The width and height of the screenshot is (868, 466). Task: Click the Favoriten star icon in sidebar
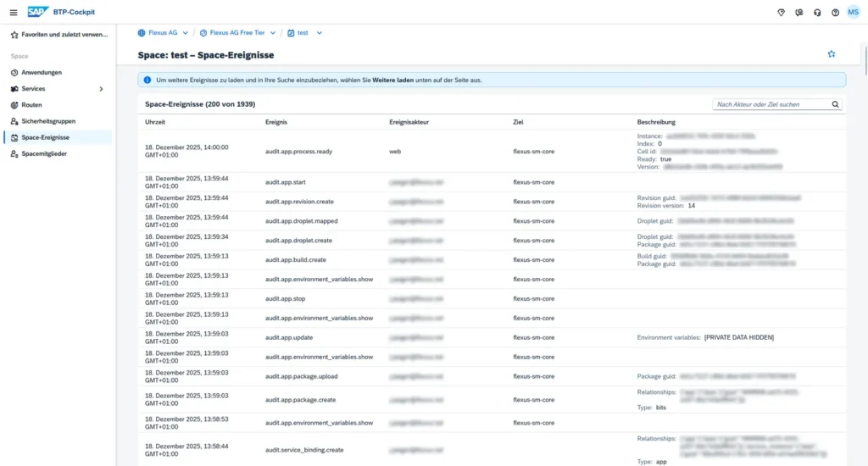click(14, 34)
